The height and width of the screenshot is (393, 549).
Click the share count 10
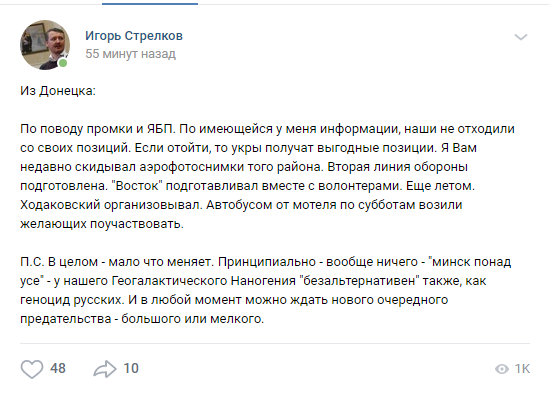(x=131, y=368)
